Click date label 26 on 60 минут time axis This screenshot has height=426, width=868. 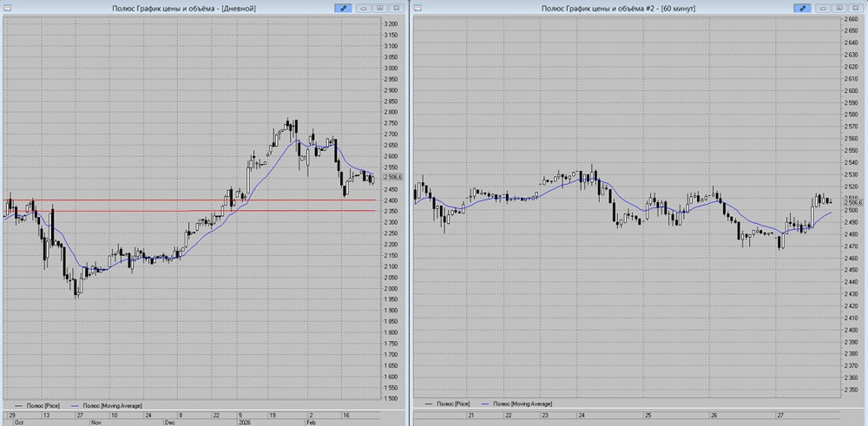(714, 415)
